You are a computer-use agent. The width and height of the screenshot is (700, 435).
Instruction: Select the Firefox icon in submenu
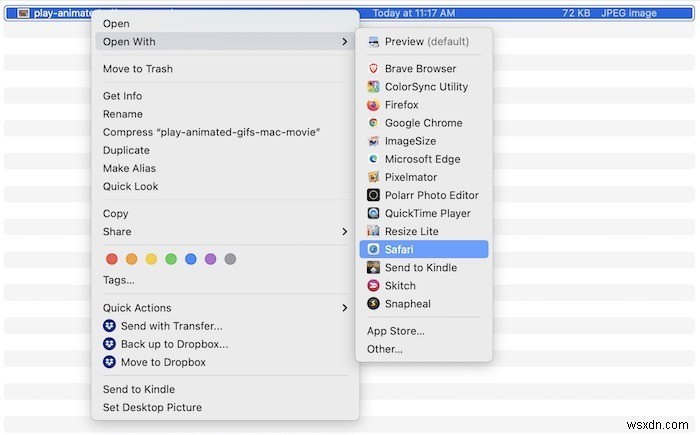[x=374, y=105]
